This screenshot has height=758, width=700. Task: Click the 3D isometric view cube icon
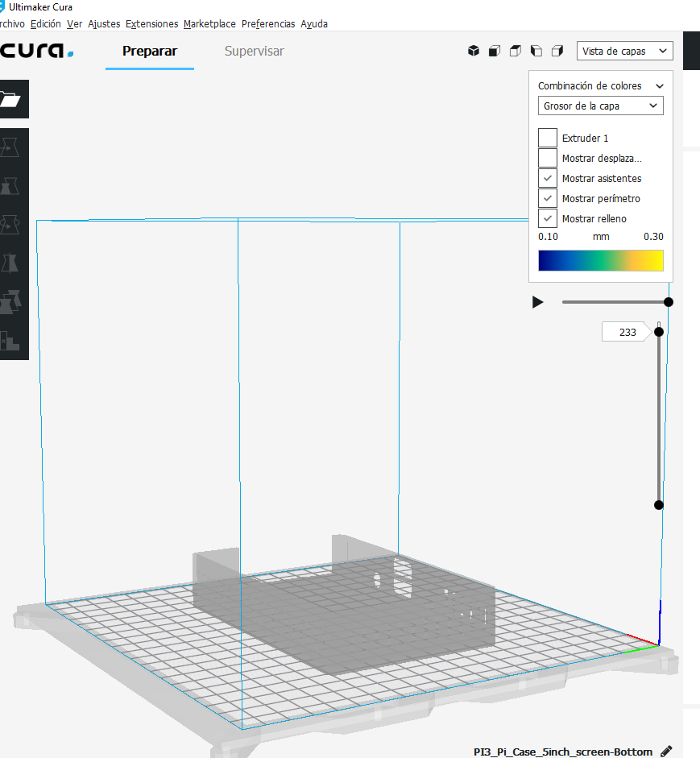(474, 51)
